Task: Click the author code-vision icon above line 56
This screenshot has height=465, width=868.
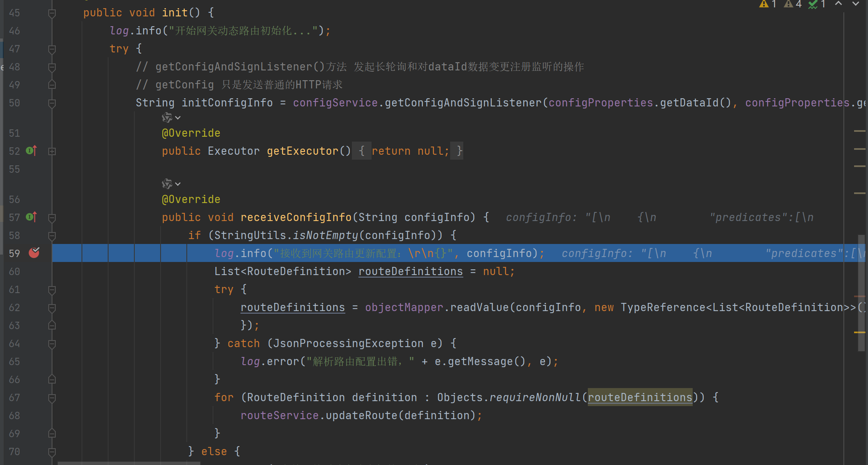Action: [x=167, y=184]
